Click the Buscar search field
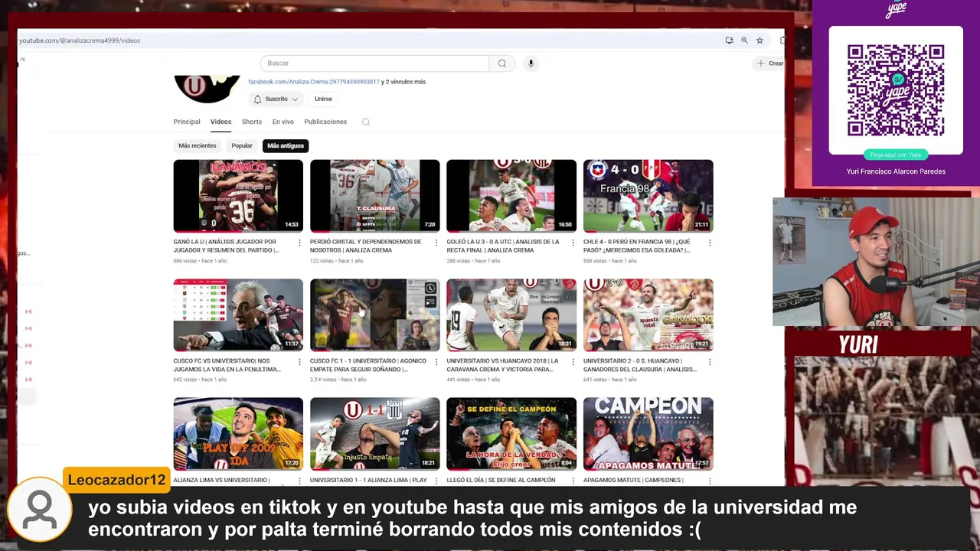Screen dimensions: 980x551 [x=374, y=64]
